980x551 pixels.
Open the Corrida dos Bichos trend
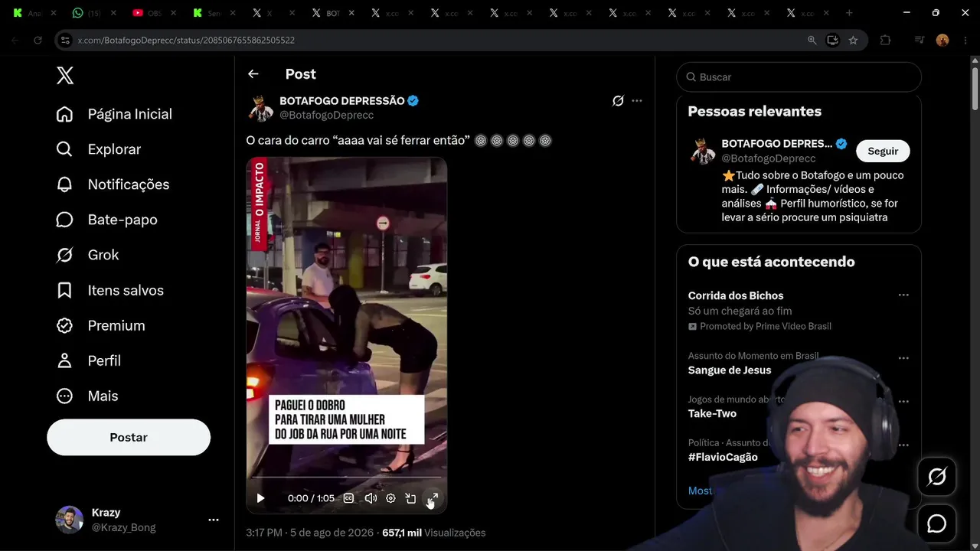(x=736, y=295)
